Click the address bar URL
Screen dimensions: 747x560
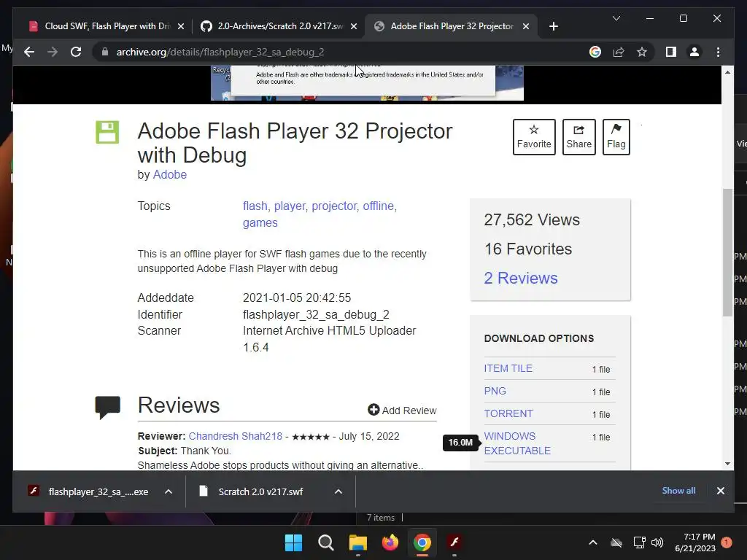click(x=220, y=52)
